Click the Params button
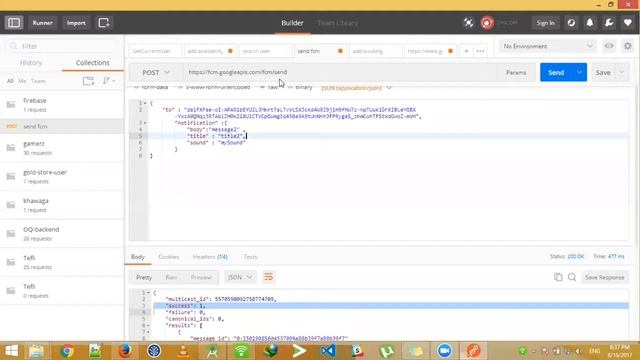 click(516, 72)
